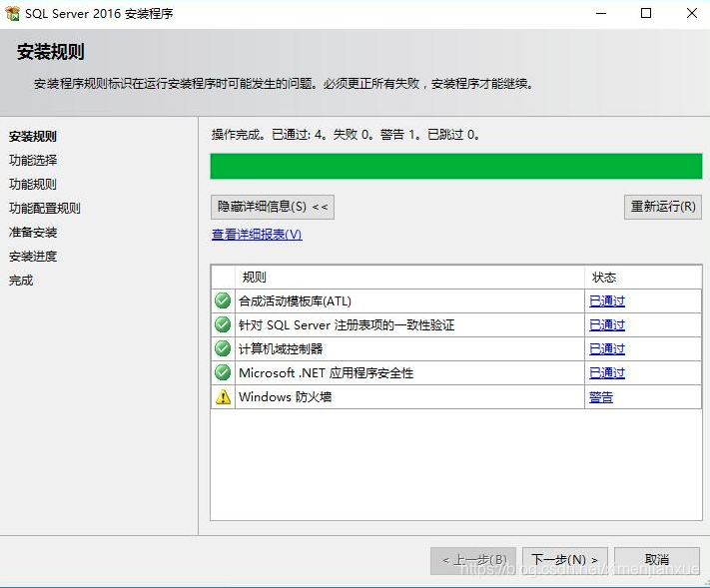This screenshot has width=710, height=588.
Task: Click green check icon for SQL Server 注册表项 rule
Action: pos(223,324)
